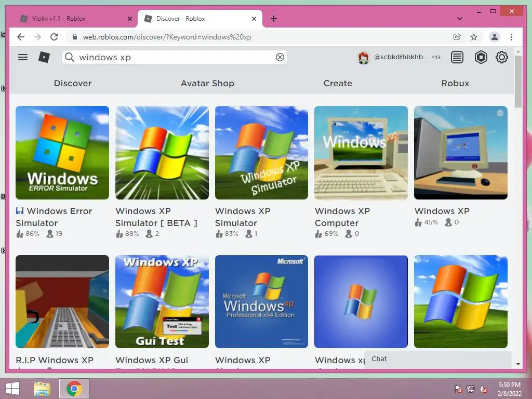Open File Explorer from taskbar

pos(42,389)
